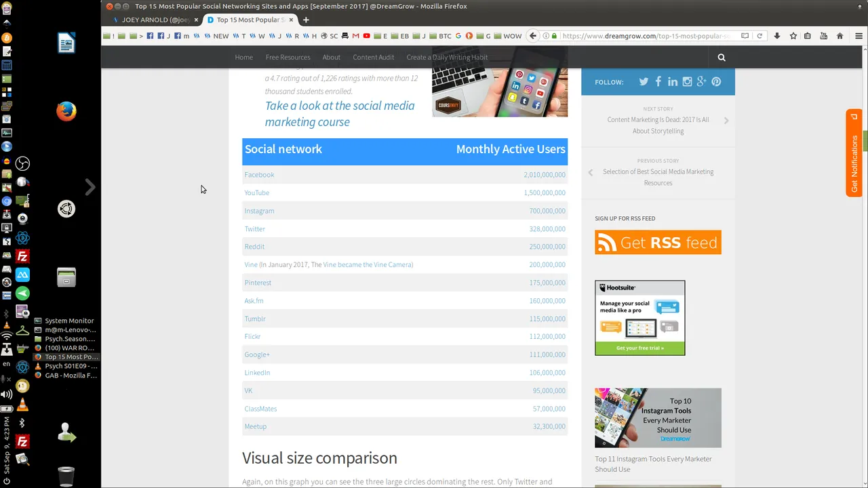The image size is (868, 488).
Task: Show site identity info icon
Action: click(547, 36)
